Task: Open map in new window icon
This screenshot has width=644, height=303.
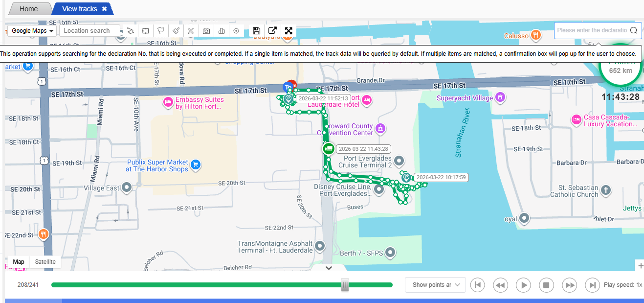Action: [272, 31]
